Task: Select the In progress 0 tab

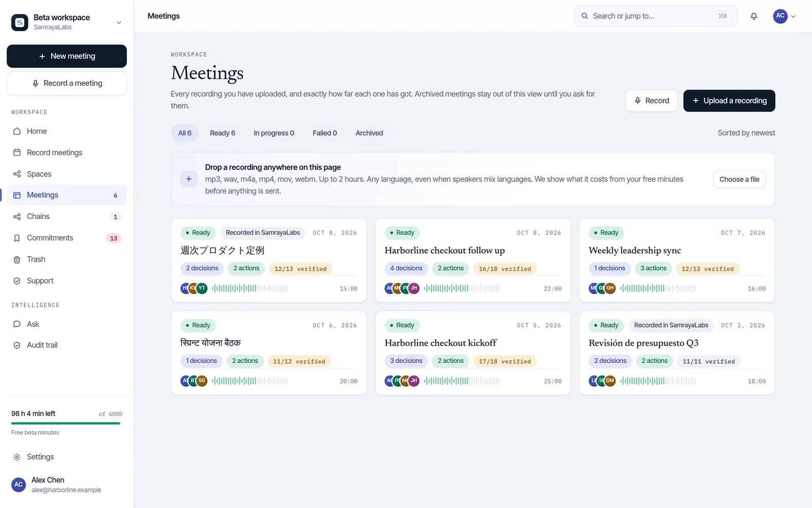Action: pos(274,133)
